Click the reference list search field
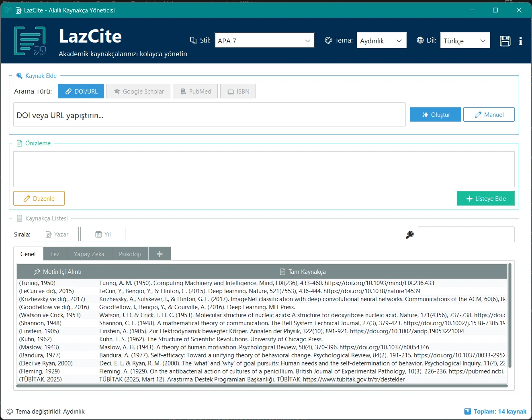The height and width of the screenshot is (420, 532). pyautogui.click(x=466, y=234)
